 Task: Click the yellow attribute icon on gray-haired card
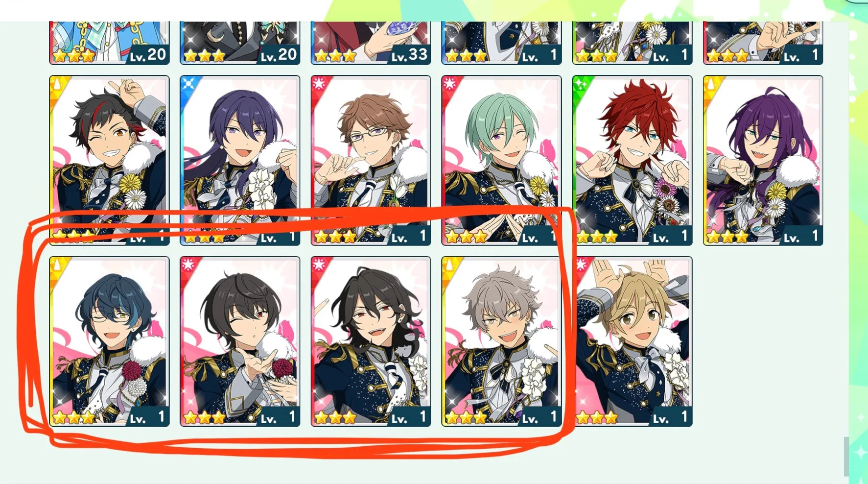[450, 266]
